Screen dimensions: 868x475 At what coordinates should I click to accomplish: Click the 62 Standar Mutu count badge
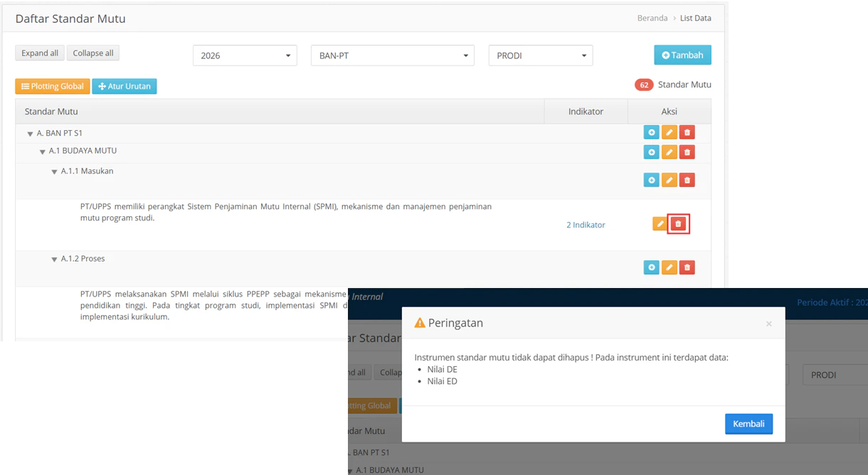tap(644, 85)
